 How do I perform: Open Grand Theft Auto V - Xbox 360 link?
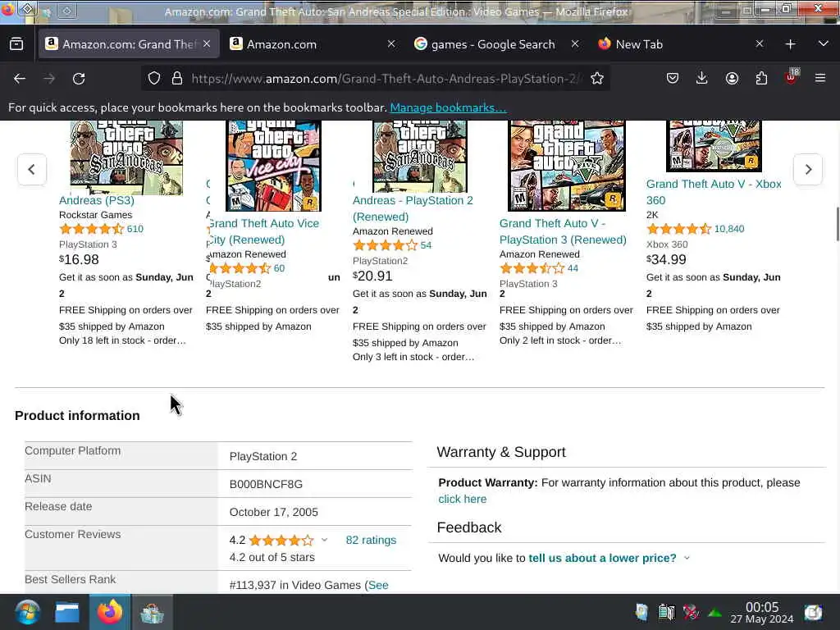(714, 192)
